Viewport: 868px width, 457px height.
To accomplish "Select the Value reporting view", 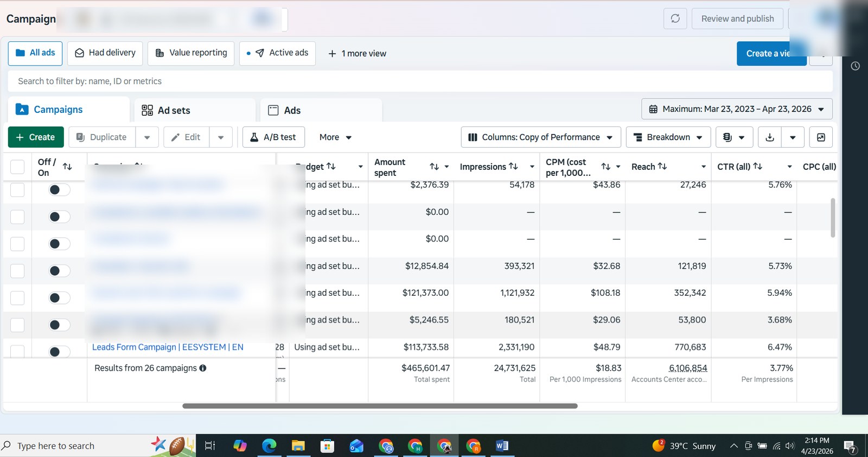I will (x=191, y=53).
